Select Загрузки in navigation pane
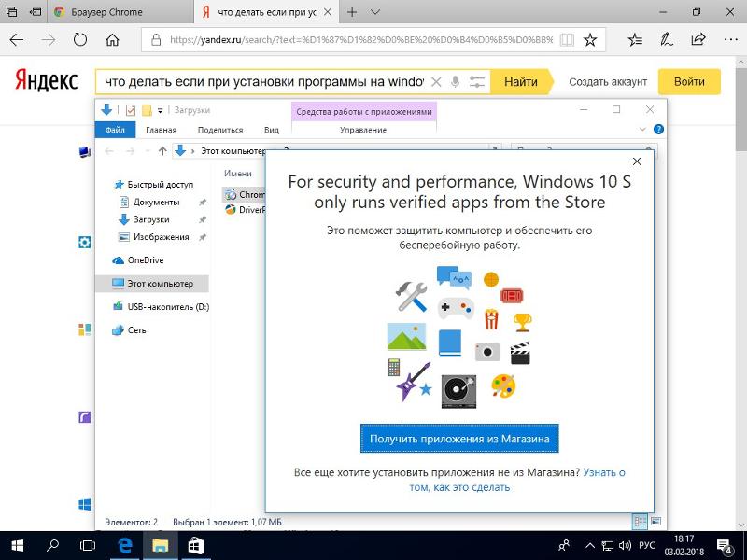Image resolution: width=747 pixels, height=560 pixels. tap(145, 219)
